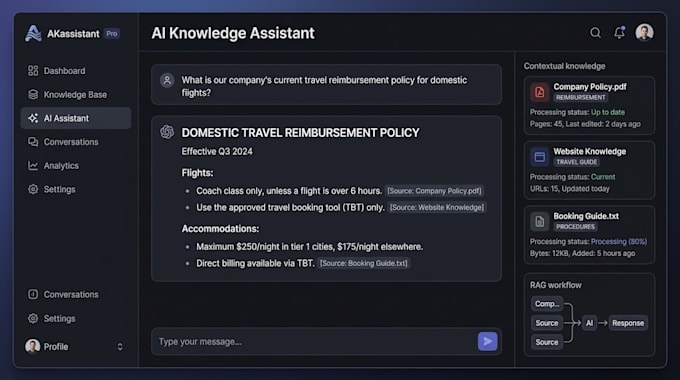
Task: Click the Knowledge Base stack icon
Action: tap(33, 95)
